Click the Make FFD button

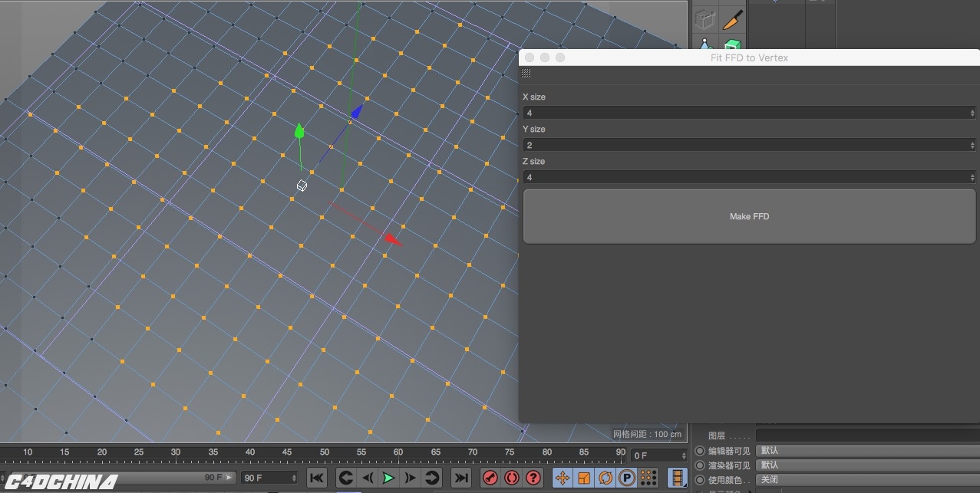(x=749, y=216)
